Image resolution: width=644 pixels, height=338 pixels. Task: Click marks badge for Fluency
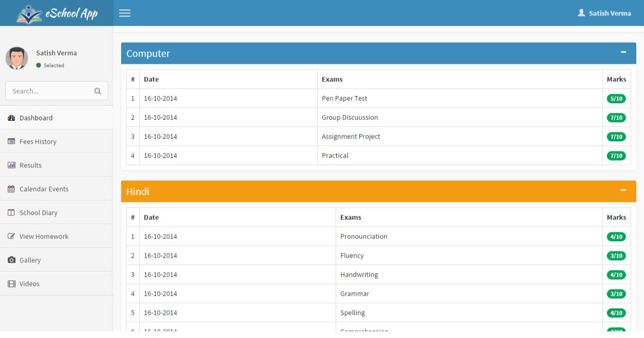[x=616, y=256]
